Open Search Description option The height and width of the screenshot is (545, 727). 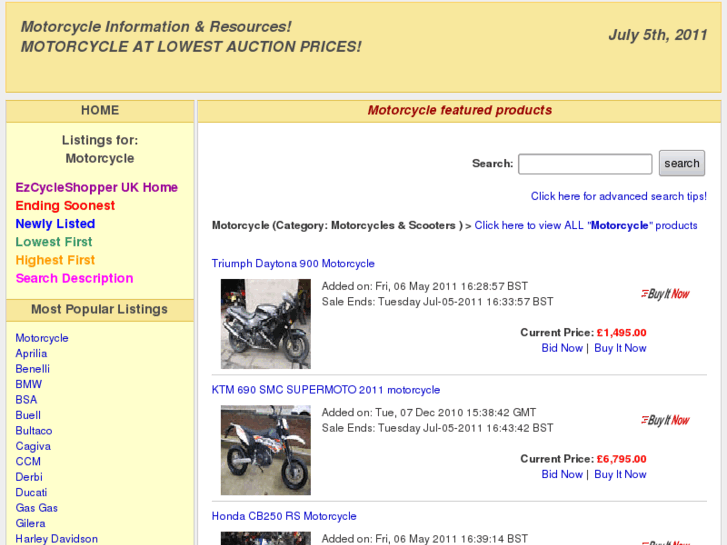74,278
